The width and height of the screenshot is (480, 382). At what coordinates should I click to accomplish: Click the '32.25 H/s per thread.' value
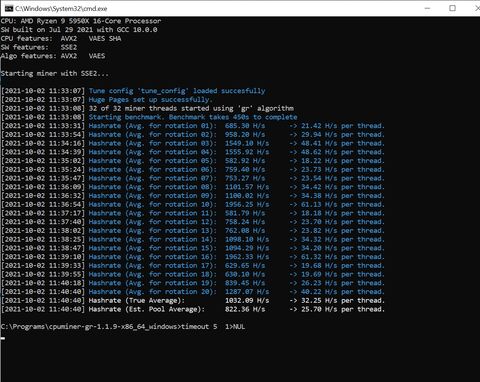point(343,300)
